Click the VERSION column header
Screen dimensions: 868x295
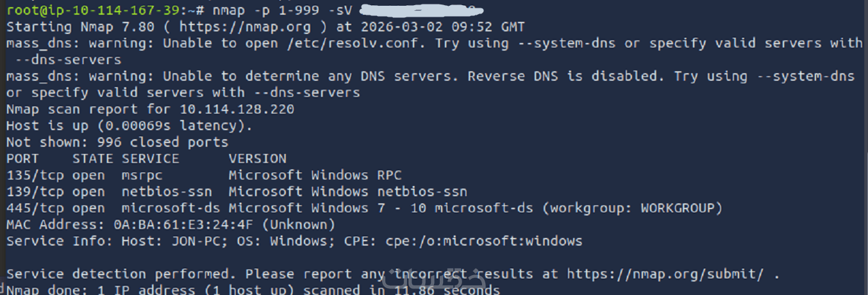(257, 158)
